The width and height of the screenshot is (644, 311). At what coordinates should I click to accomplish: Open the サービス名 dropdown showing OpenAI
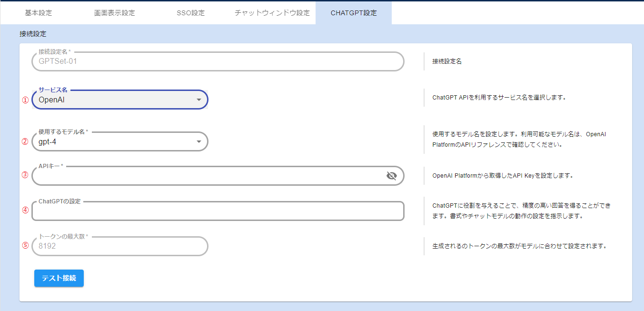click(120, 100)
